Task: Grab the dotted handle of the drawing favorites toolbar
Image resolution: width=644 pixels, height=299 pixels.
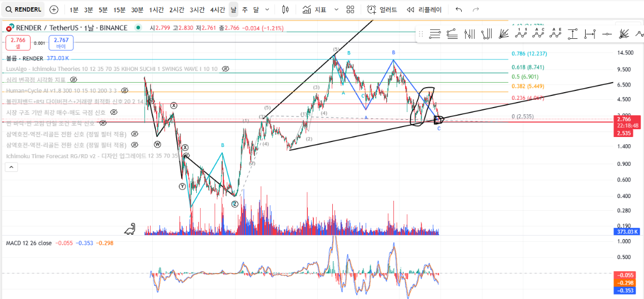Action: (x=421, y=34)
